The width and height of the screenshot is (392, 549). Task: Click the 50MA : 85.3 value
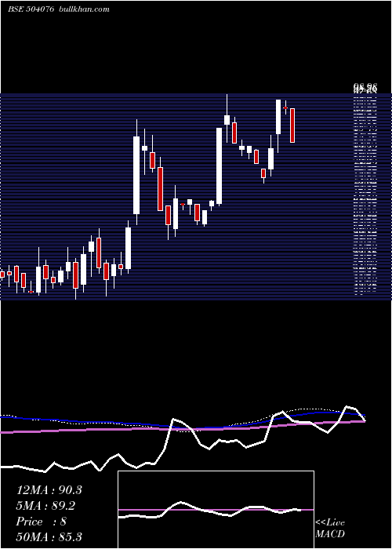click(x=49, y=536)
